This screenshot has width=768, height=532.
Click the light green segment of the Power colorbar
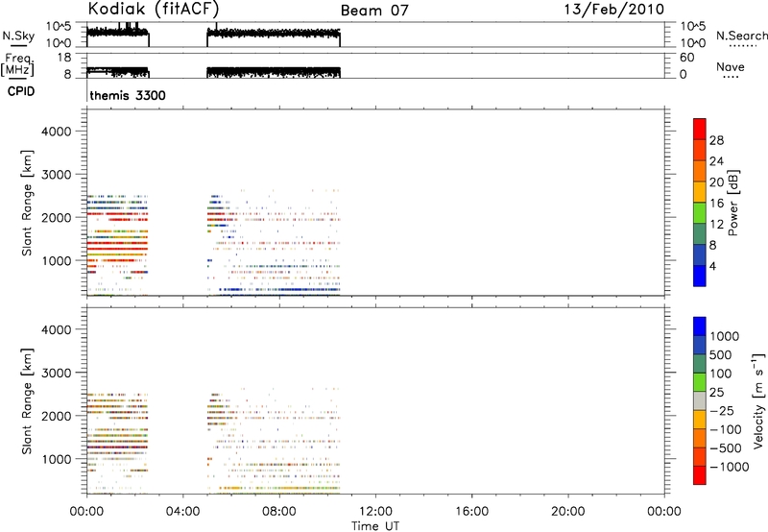(x=700, y=212)
